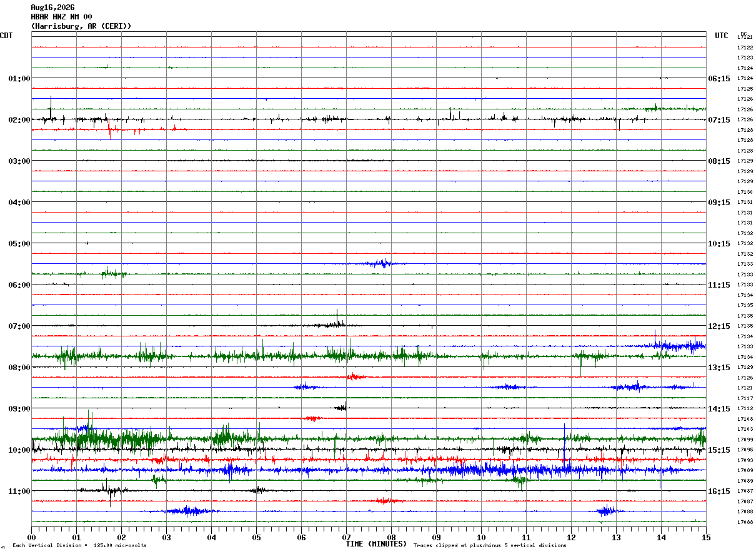Click the Aug16,2026 date header
Image resolution: width=756 pixels, height=554 pixels.
[52, 8]
